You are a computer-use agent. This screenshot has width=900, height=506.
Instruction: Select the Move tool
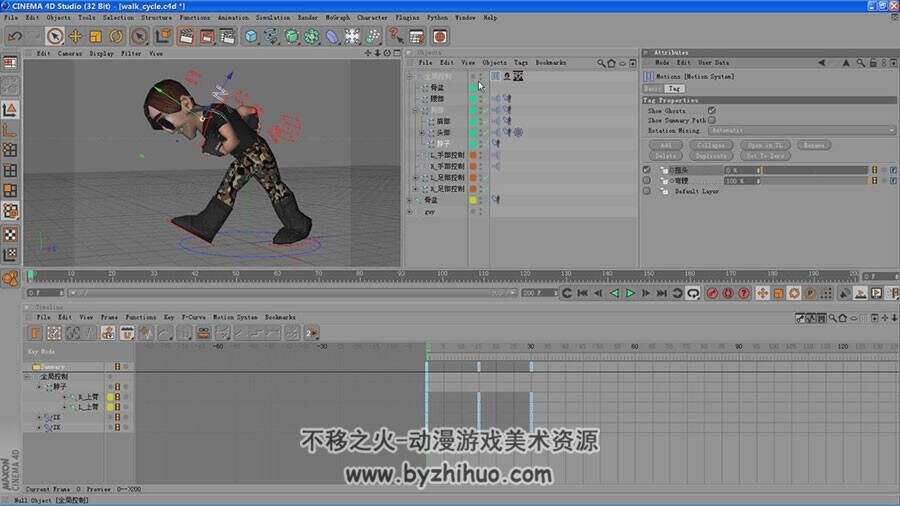[x=75, y=37]
